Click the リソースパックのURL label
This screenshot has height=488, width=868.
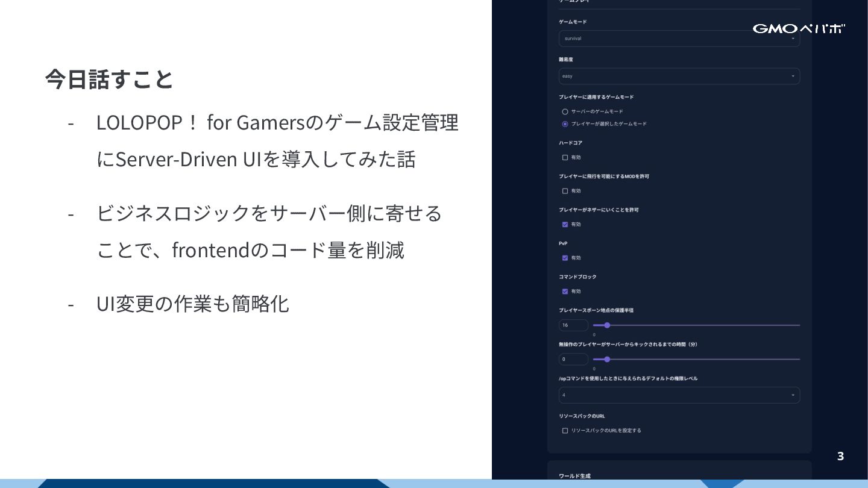point(582,416)
